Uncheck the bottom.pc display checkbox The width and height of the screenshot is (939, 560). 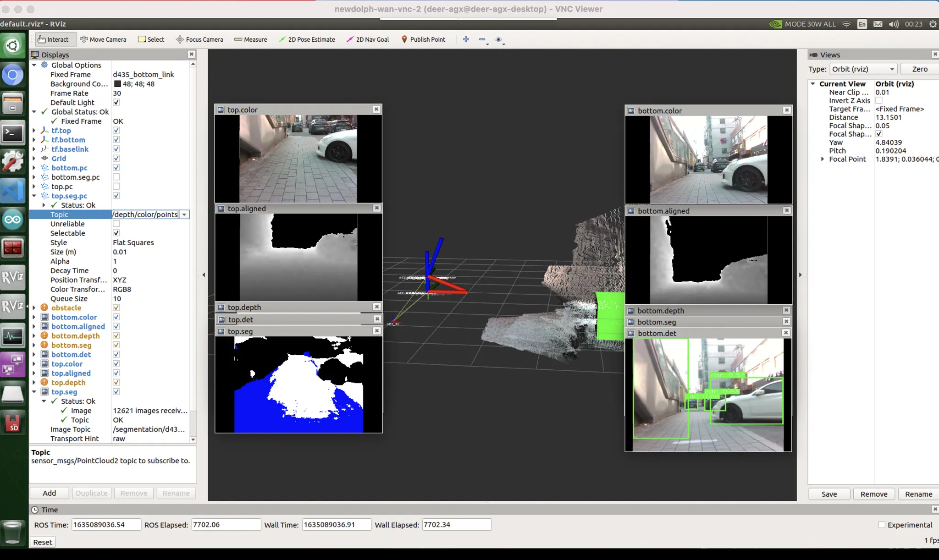[116, 168]
